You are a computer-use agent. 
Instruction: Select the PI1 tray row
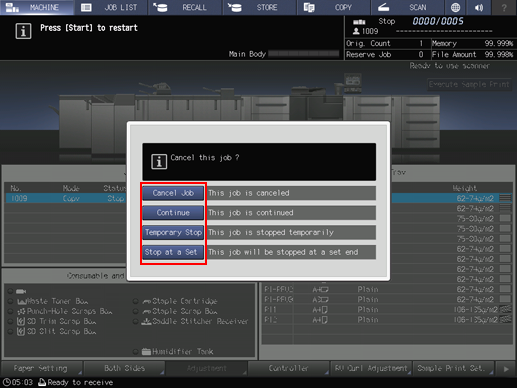pyautogui.click(x=387, y=310)
